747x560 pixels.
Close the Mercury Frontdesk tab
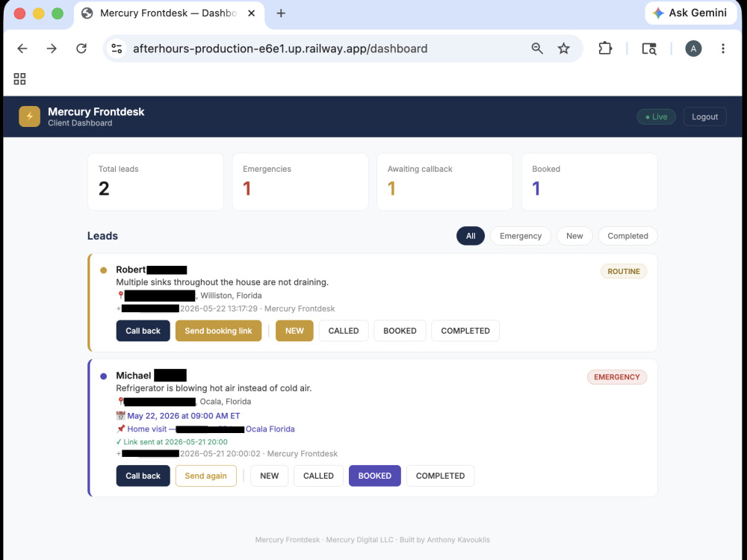pyautogui.click(x=252, y=13)
